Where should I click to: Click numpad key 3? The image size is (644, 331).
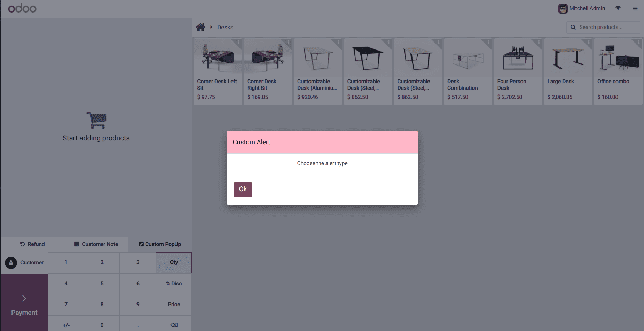[138, 262]
